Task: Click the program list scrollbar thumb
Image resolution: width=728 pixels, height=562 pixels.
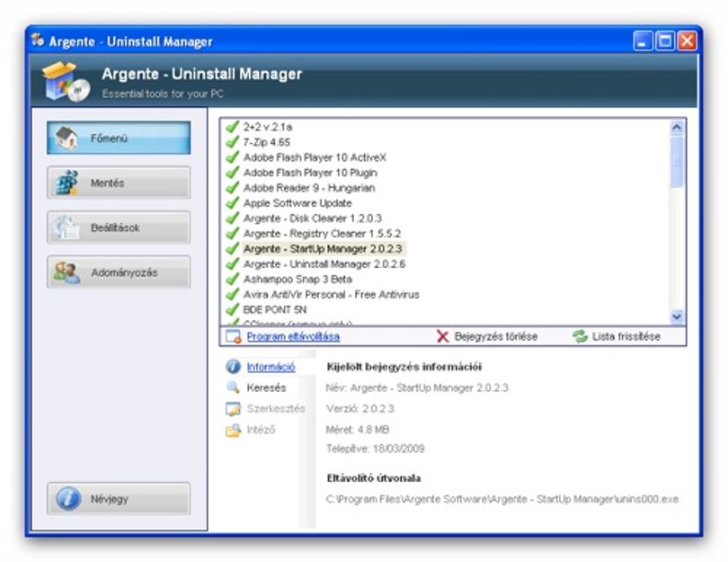Action: 677,161
